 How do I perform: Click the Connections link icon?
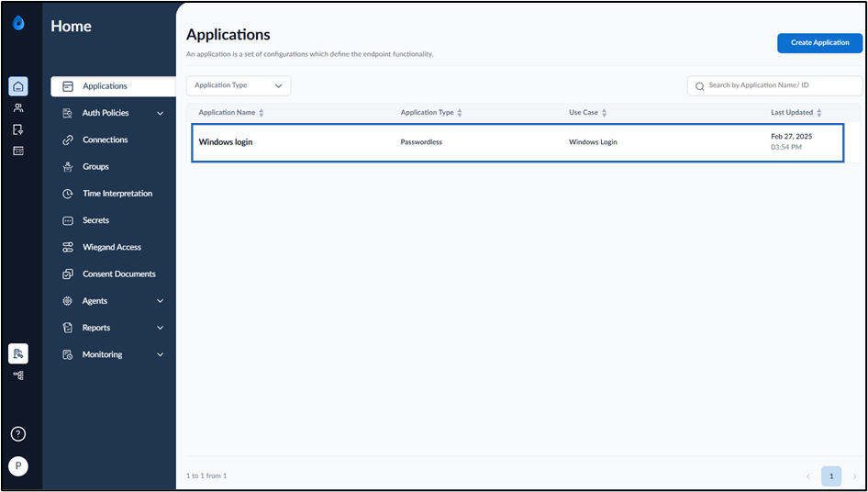68,140
